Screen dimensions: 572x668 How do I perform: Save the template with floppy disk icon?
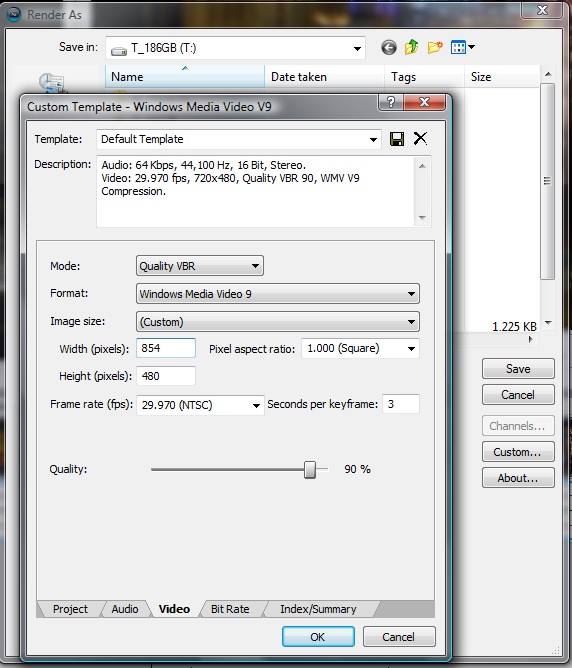point(397,139)
